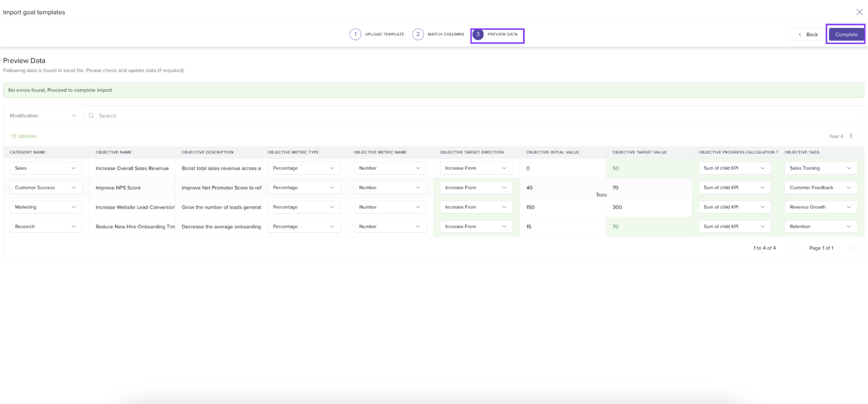The height and width of the screenshot is (404, 868).
Task: Click the Objective Name column header
Action: point(113,152)
